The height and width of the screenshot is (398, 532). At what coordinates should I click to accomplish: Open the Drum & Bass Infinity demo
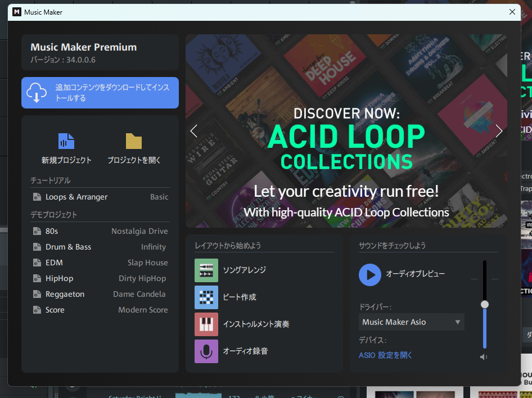pyautogui.click(x=100, y=247)
